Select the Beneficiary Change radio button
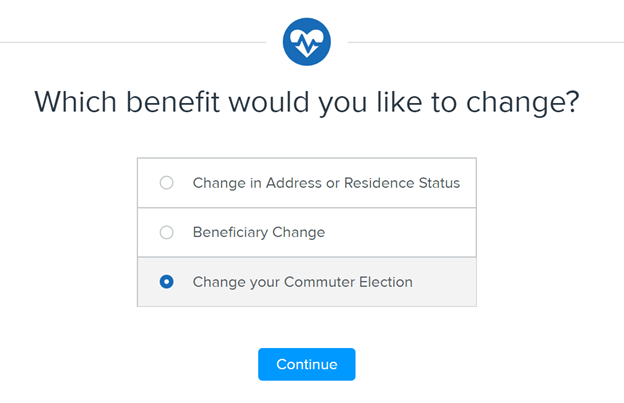Screen dimensions: 624x403 tap(167, 232)
